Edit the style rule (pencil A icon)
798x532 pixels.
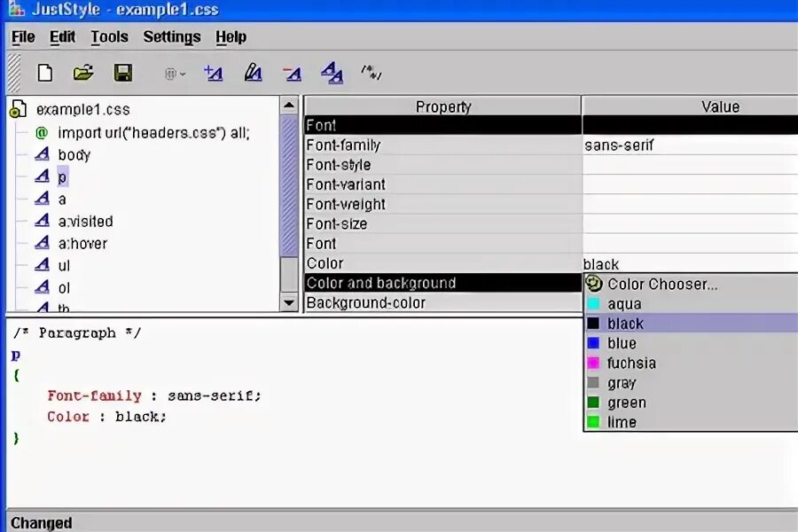[253, 73]
